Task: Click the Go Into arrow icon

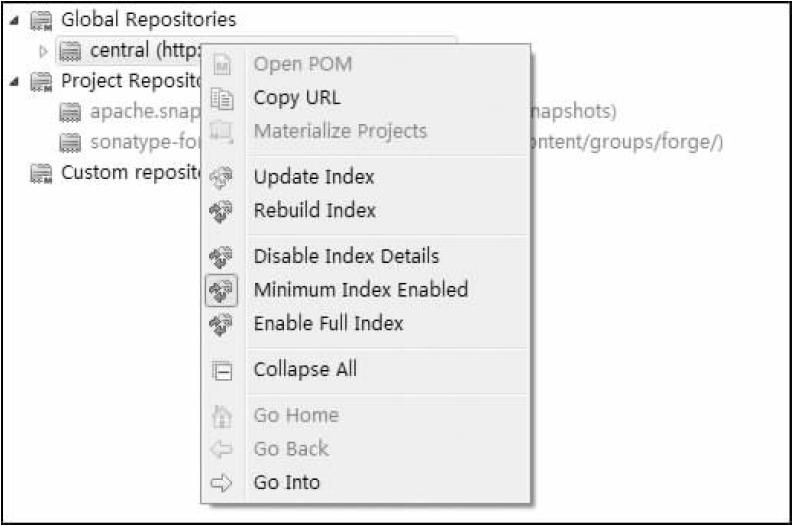Action: pos(221,483)
